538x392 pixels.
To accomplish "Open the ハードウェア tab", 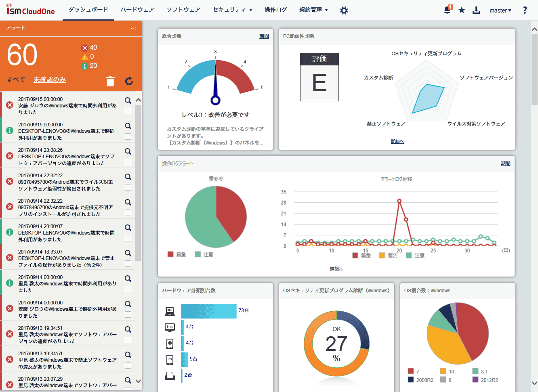I will 137,10.
